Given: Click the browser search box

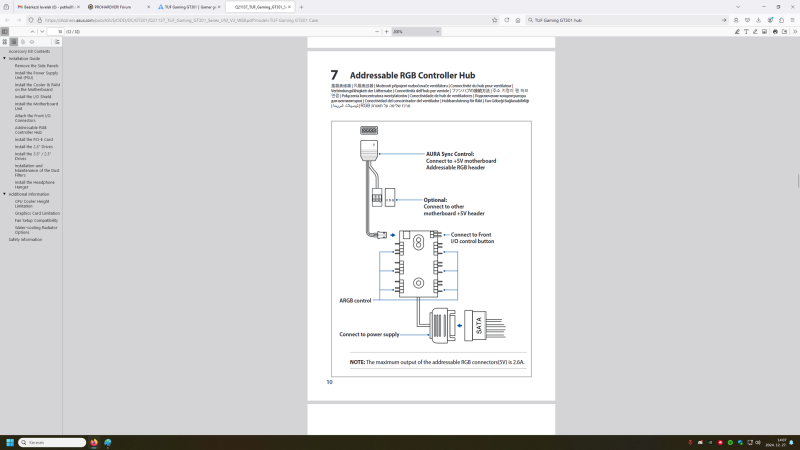Looking at the screenshot, I should 625,20.
